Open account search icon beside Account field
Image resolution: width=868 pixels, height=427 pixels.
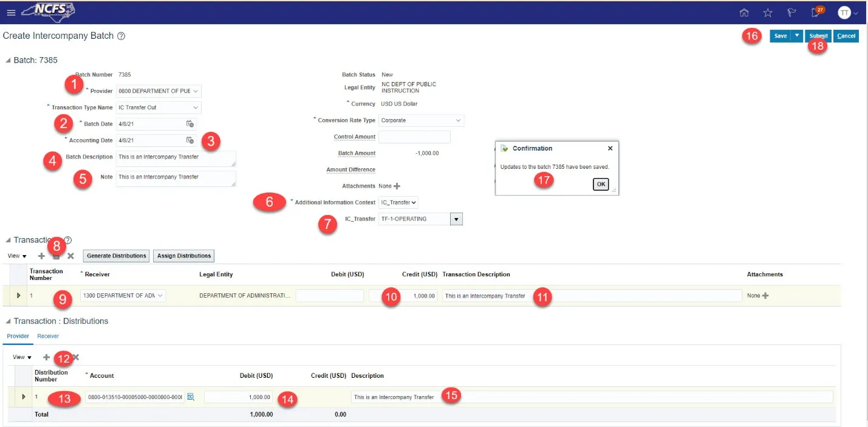click(190, 397)
